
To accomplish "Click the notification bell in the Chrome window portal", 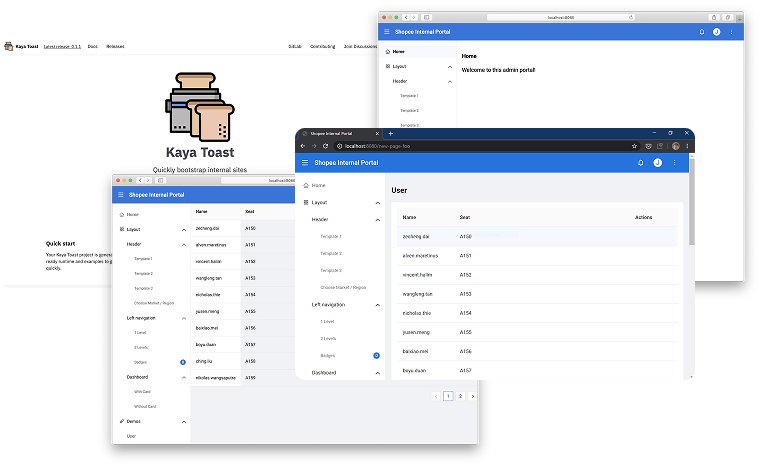I will (641, 163).
